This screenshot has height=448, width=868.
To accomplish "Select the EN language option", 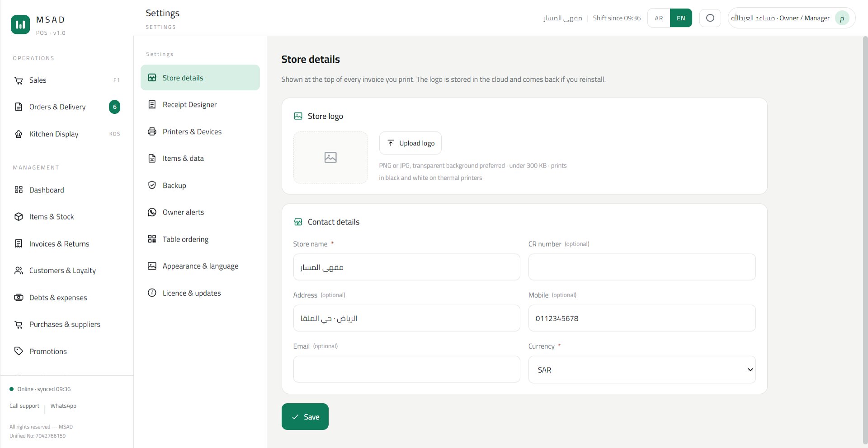I will (681, 18).
